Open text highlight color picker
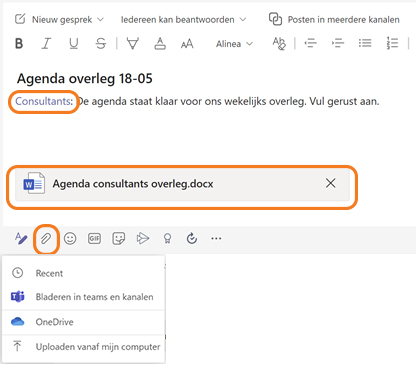This screenshot has height=368, width=416. [133, 43]
